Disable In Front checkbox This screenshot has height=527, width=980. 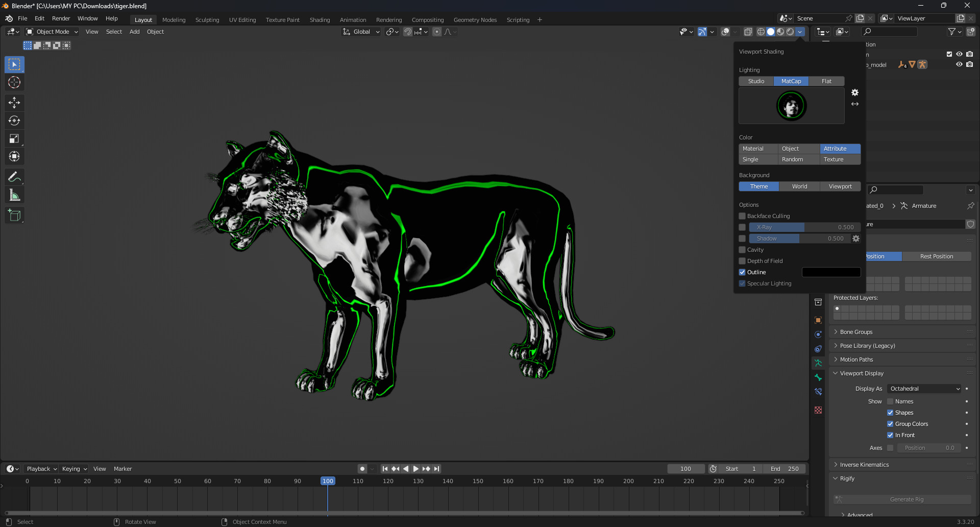coord(890,435)
